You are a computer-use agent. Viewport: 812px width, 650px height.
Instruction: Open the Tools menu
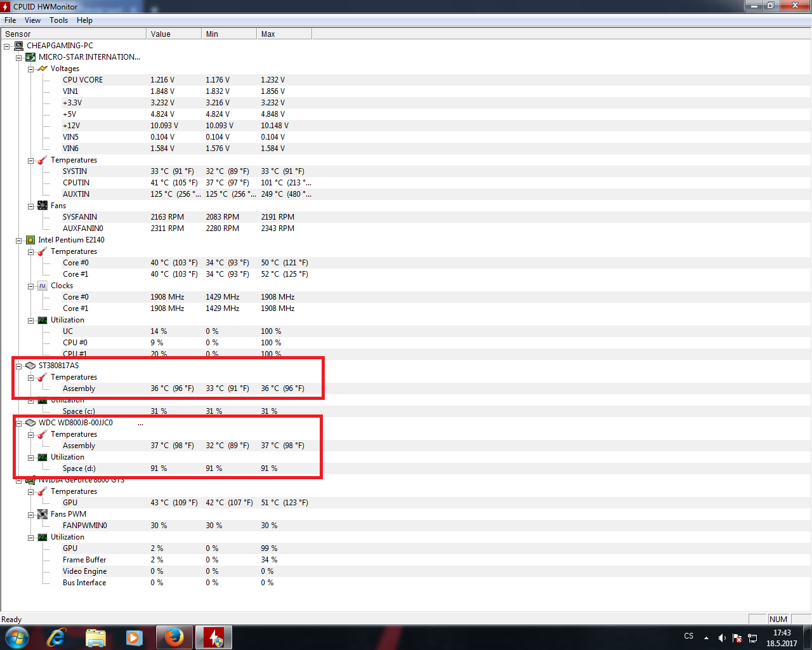point(59,20)
